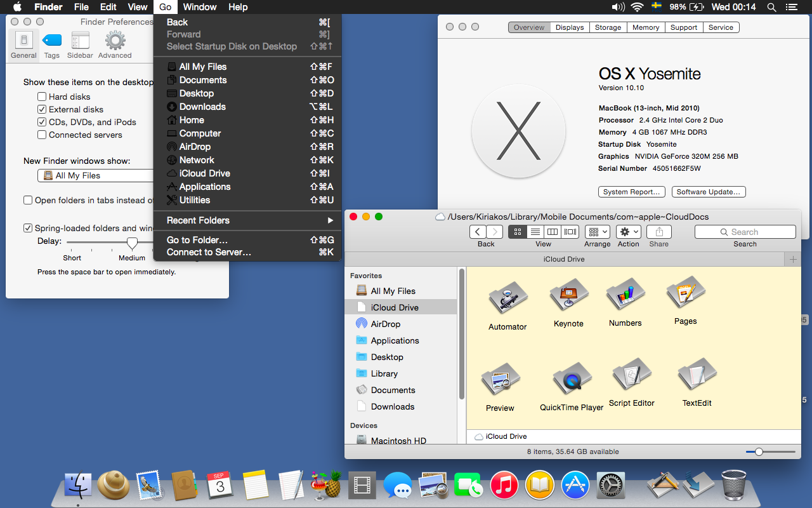Image resolution: width=812 pixels, height=508 pixels.
Task: Open System Preferences from the Dock
Action: 611,486
